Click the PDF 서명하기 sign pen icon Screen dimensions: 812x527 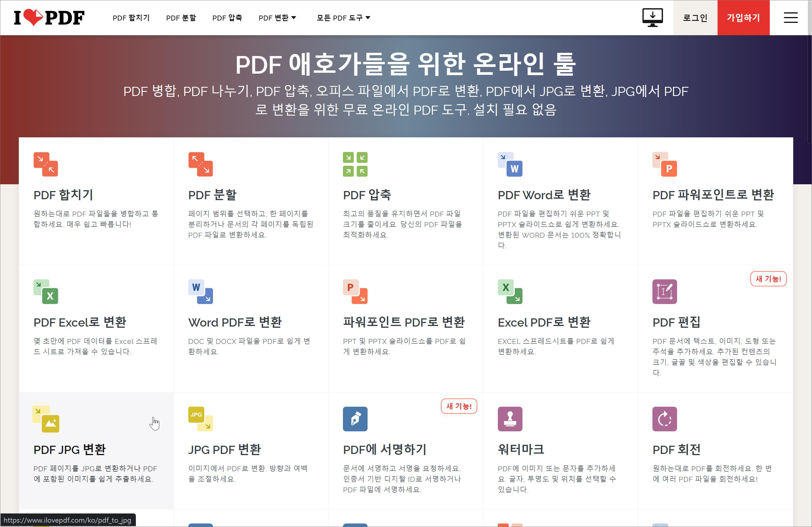coord(355,419)
